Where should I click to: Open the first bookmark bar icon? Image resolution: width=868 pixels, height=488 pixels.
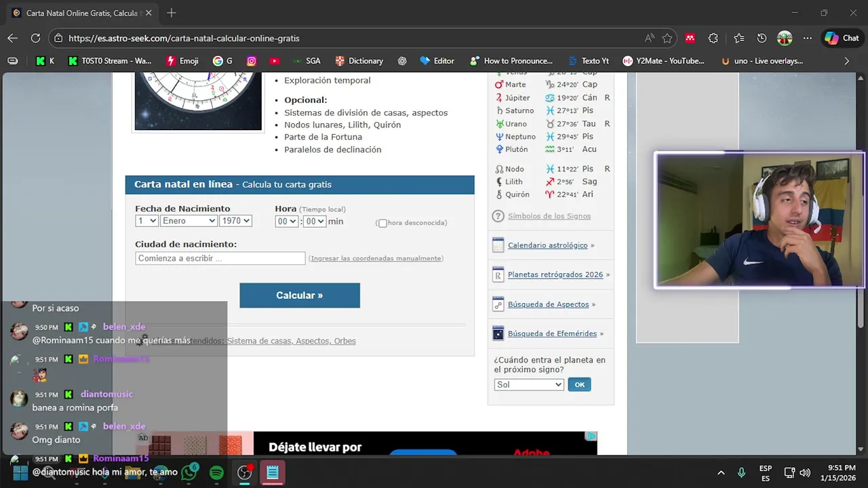[13, 61]
